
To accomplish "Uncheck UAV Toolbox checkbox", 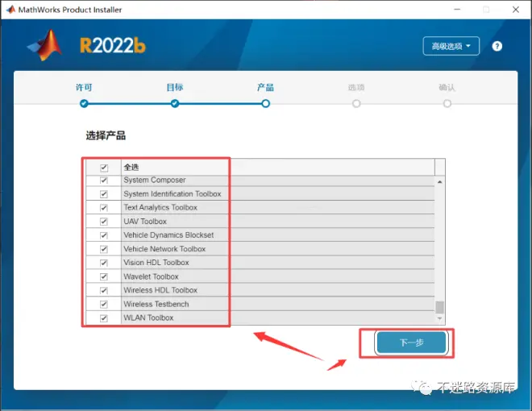I will click(x=104, y=222).
